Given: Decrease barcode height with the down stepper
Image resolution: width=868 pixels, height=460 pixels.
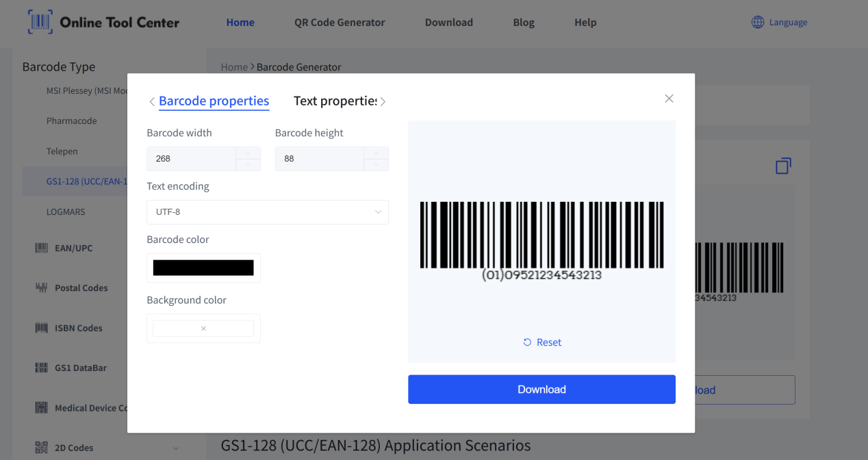Looking at the screenshot, I should [x=376, y=165].
